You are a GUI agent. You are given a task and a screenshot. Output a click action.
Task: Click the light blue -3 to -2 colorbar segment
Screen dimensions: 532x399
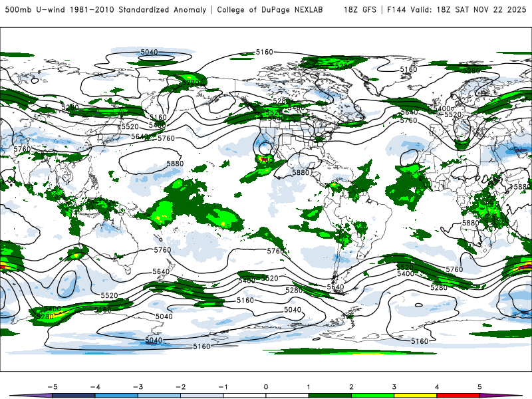point(159,396)
